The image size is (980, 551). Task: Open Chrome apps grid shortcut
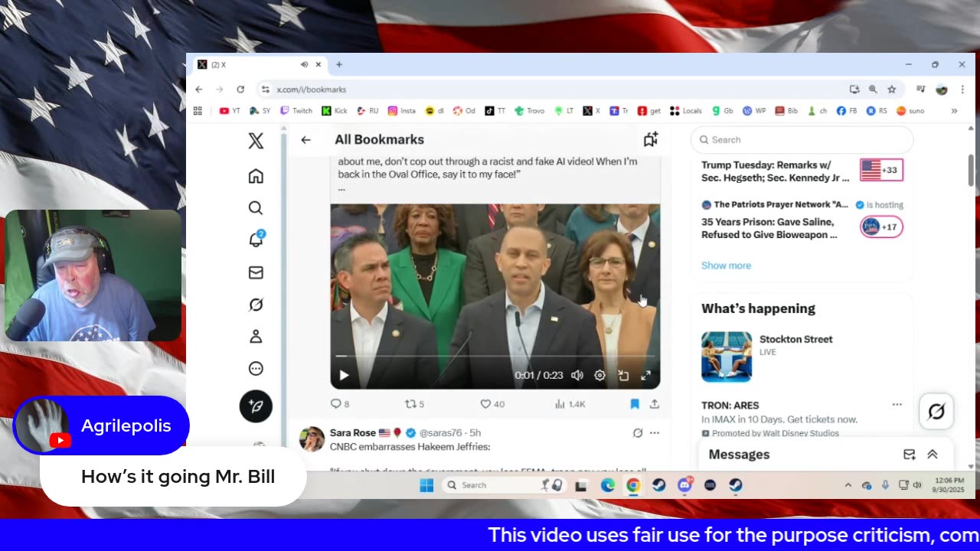coord(198,111)
